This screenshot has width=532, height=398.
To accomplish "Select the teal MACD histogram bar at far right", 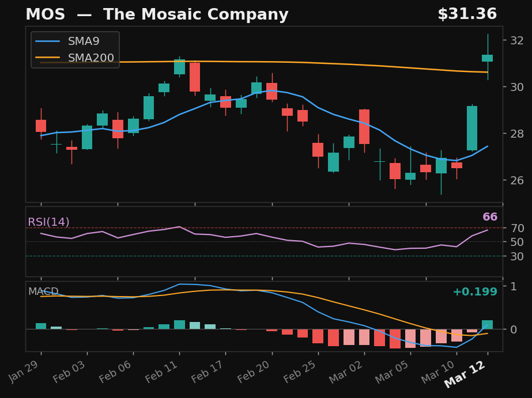I will [486, 325].
